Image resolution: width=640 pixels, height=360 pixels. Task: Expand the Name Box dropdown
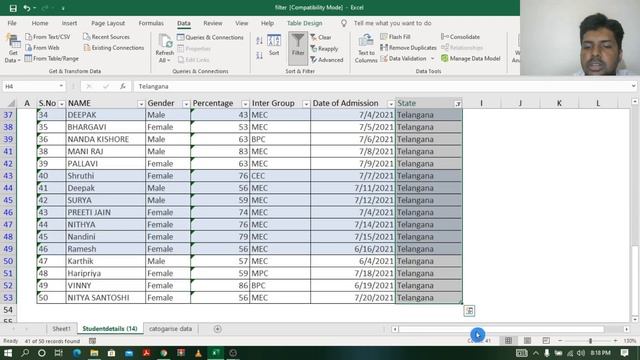61,87
